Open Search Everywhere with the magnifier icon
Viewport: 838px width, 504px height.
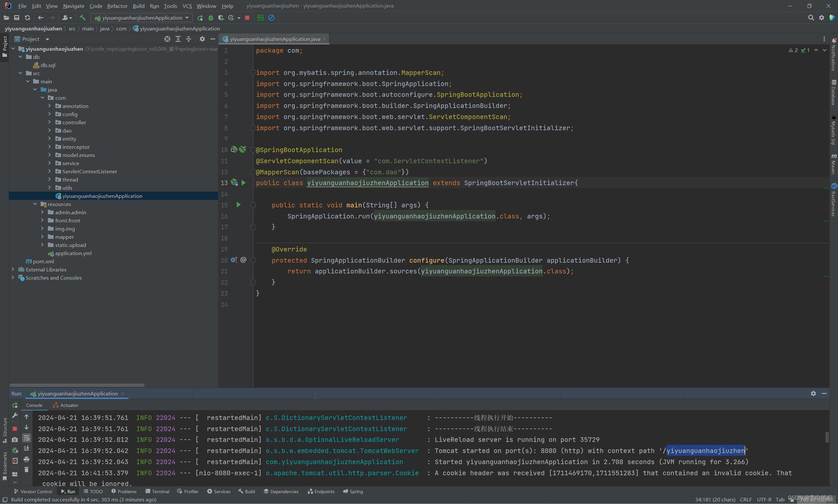[811, 18]
